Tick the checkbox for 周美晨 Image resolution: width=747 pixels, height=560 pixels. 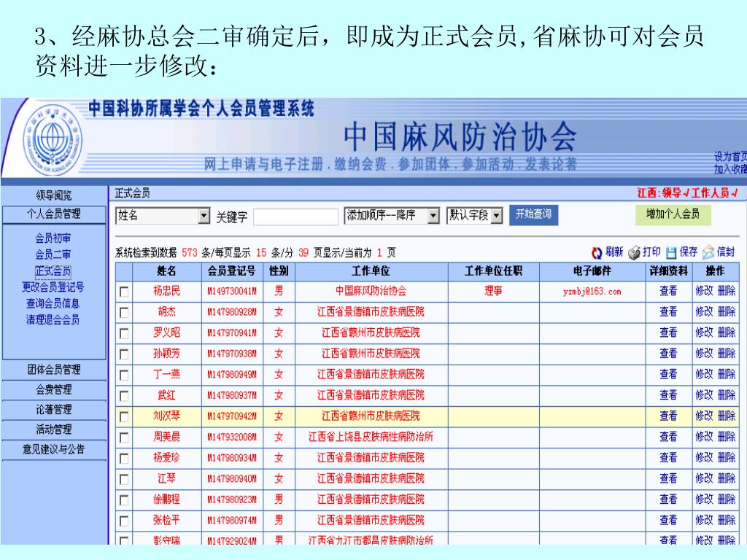pos(124,437)
